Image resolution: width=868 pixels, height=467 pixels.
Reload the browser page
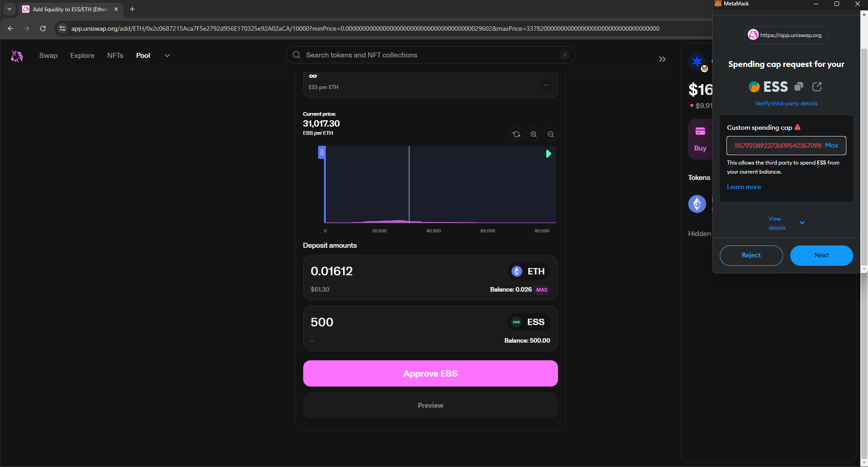click(x=43, y=28)
